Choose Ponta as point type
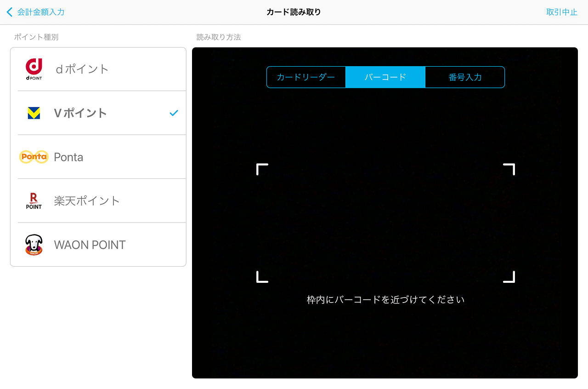This screenshot has width=588, height=389. (x=98, y=157)
